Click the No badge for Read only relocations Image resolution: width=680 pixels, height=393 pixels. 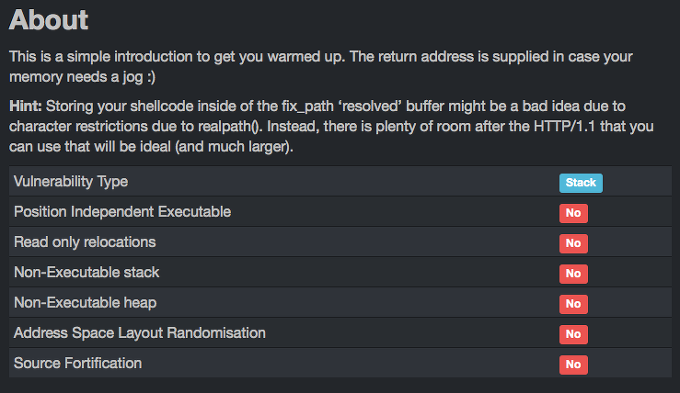pos(573,243)
